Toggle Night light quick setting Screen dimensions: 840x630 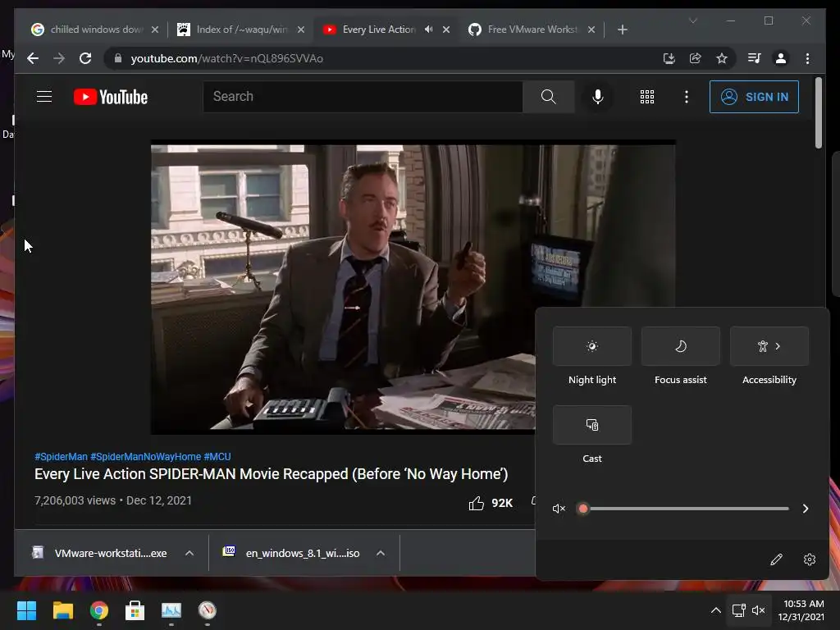tap(592, 346)
